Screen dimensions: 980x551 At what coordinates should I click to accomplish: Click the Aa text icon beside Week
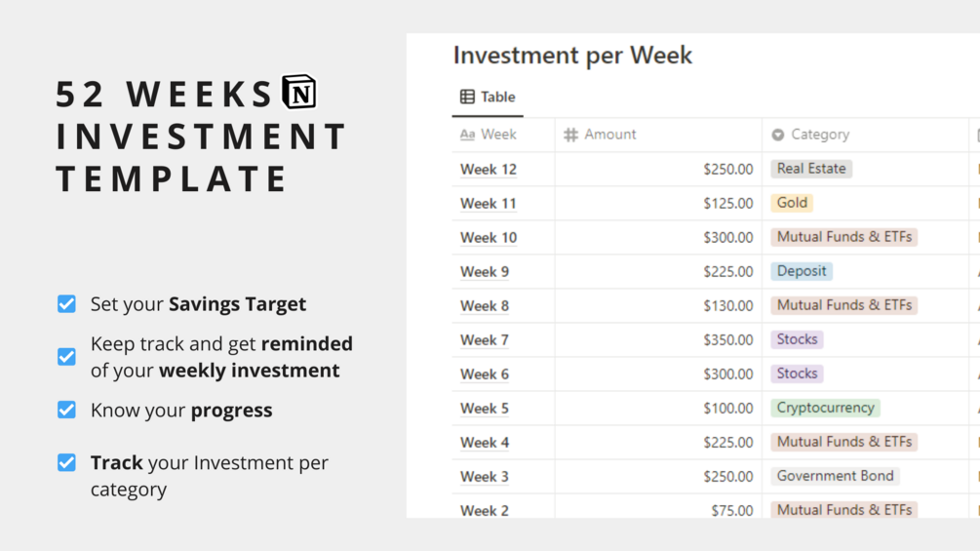pyautogui.click(x=467, y=135)
